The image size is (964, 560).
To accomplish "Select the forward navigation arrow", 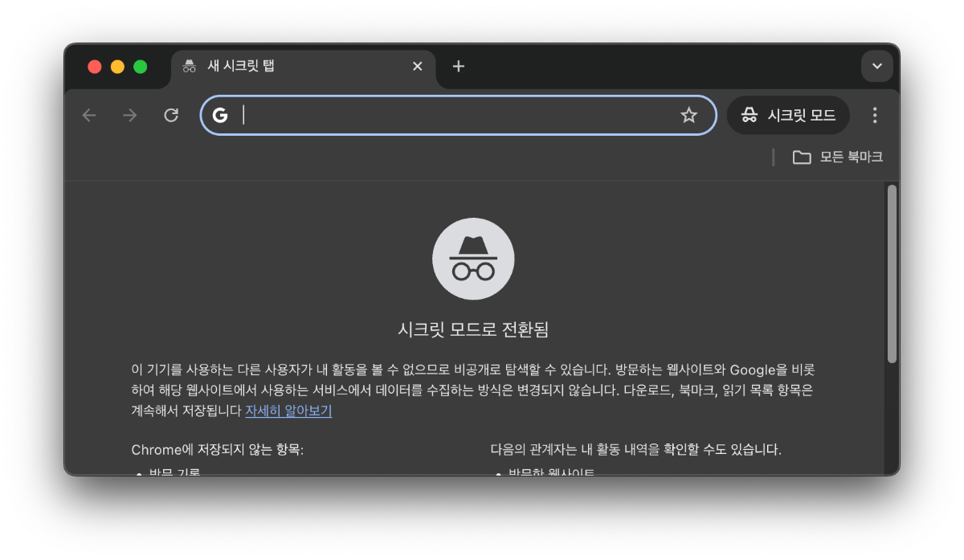I will tap(129, 115).
